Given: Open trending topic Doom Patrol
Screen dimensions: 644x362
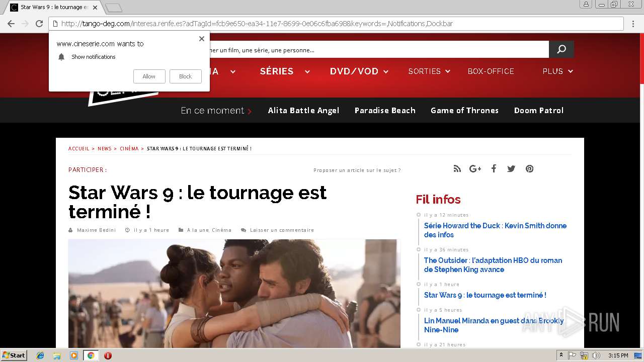Looking at the screenshot, I should (539, 111).
